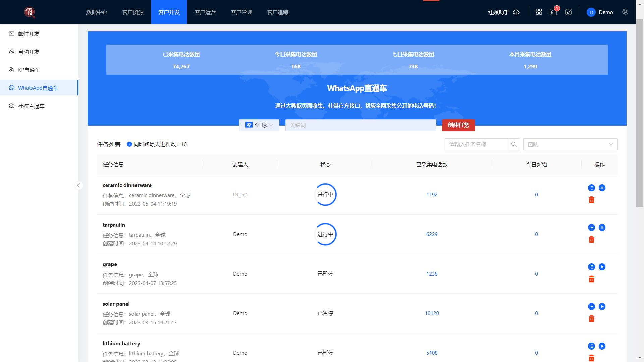Click the info icon beside 同时跑最大进程数

[129, 144]
